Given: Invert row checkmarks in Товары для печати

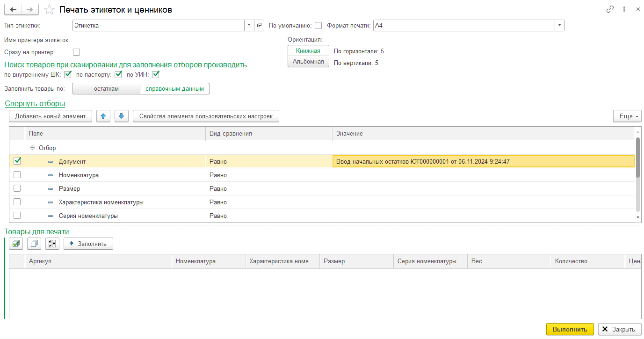Looking at the screenshot, I should coord(52,244).
